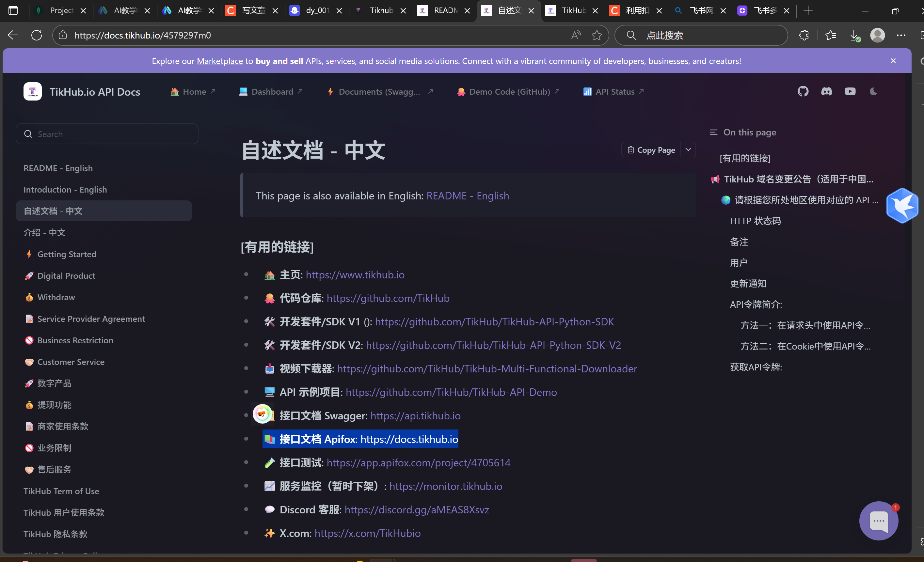Screen dimensions: 924x562
Task: Open the Discord icon in header
Action: (x=826, y=91)
